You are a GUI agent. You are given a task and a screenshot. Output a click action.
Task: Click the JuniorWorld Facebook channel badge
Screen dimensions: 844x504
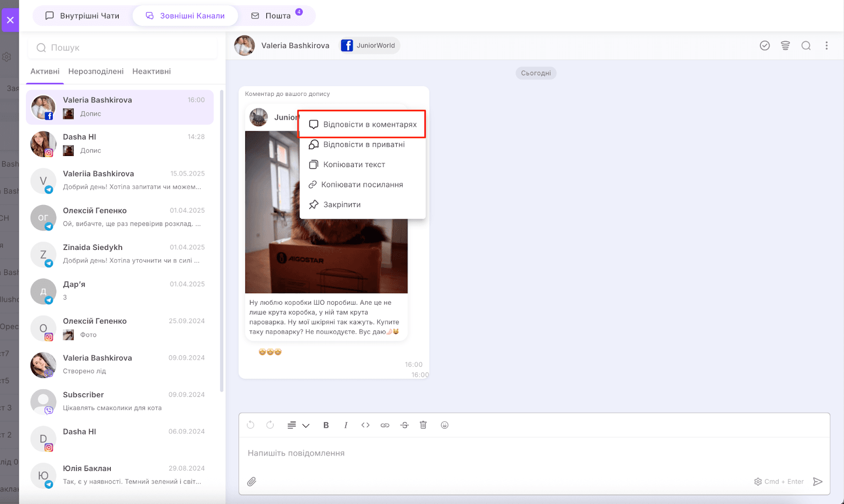tap(369, 46)
